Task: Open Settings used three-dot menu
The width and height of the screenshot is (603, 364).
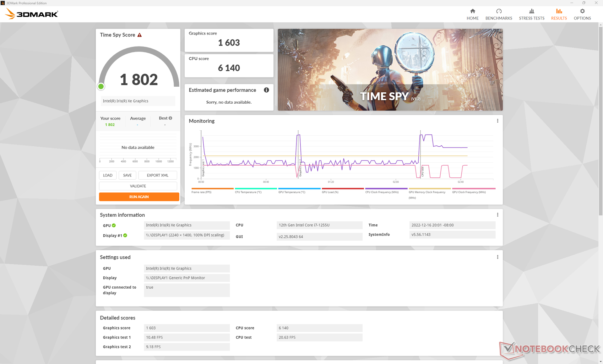Action: tap(497, 257)
